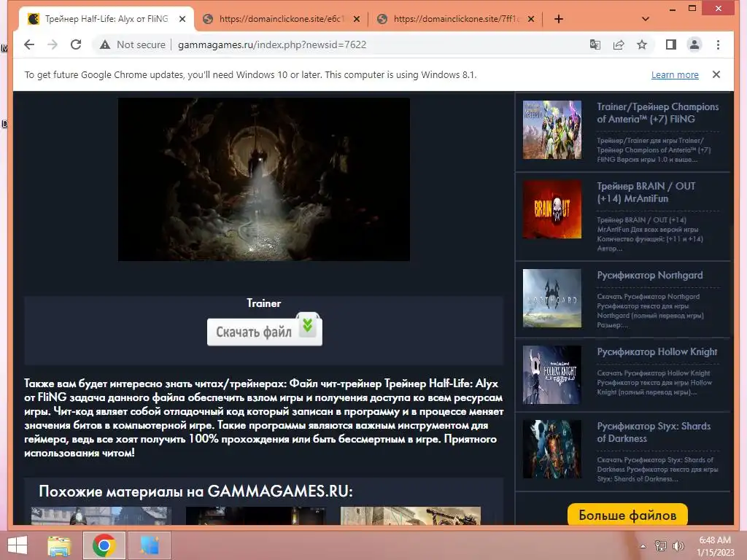Click the forward navigation arrow

(53, 44)
